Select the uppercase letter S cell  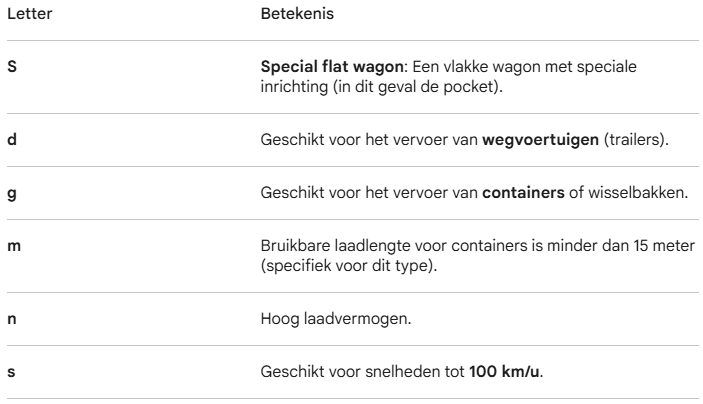coord(12,65)
